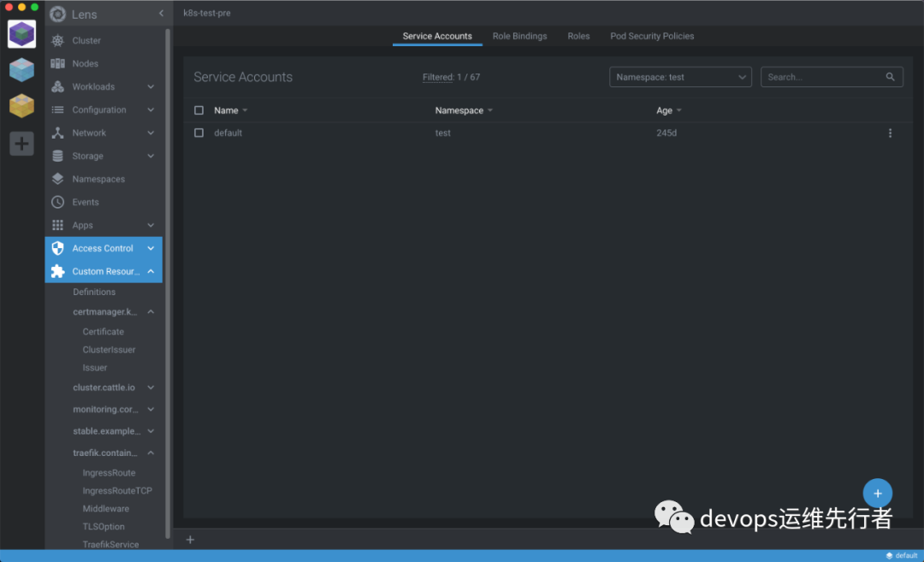The image size is (924, 562).
Task: Open the Certificate resource
Action: (x=104, y=332)
